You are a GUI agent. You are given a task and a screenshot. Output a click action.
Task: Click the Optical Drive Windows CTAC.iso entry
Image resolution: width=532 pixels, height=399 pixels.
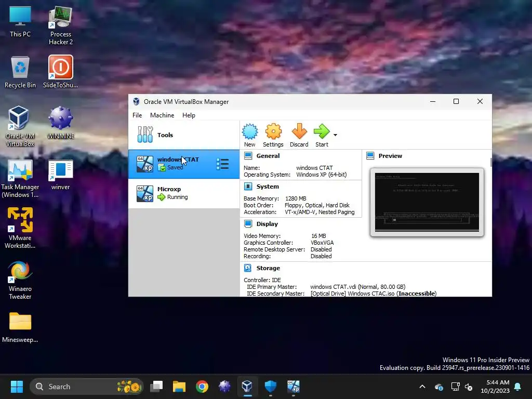click(374, 294)
